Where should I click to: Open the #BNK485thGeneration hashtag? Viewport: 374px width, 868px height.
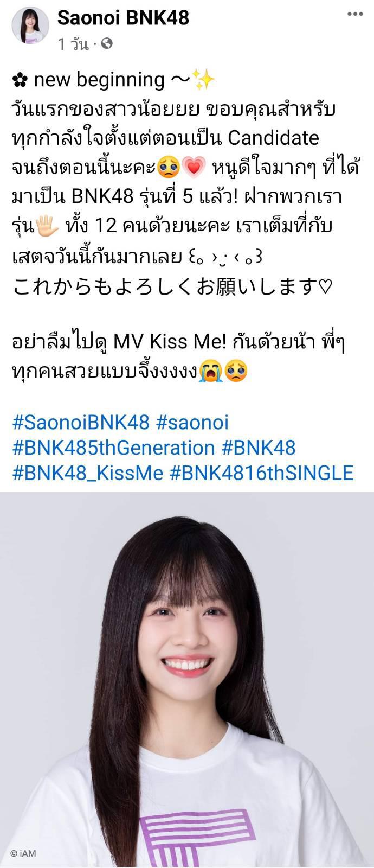[113, 448]
